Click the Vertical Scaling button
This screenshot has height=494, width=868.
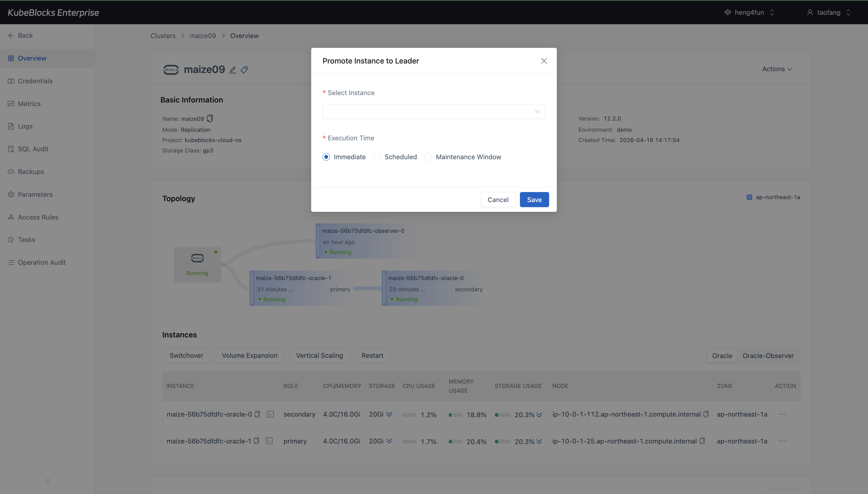point(319,355)
